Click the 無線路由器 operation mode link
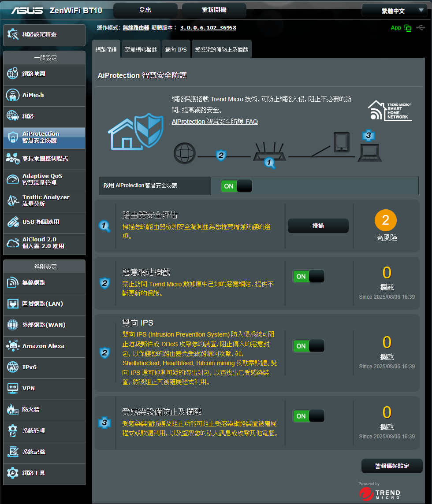Viewport: 432px width, 504px height. [x=136, y=28]
